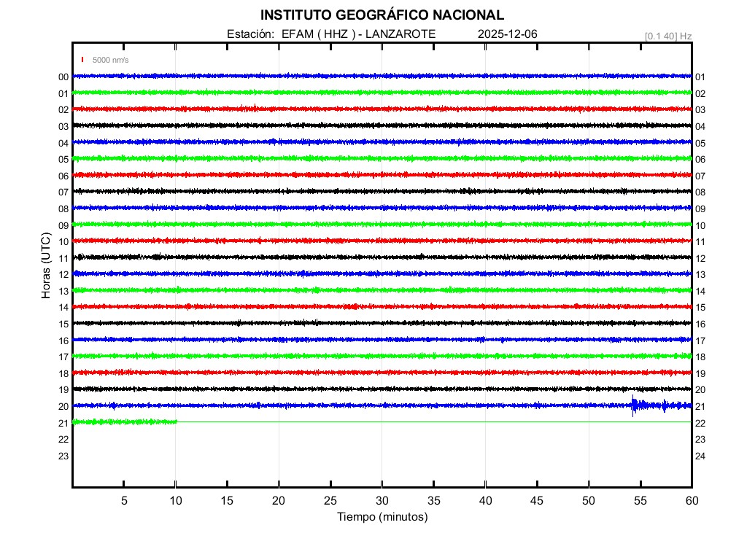The image size is (747, 560).
Task: Select the 55 minute tick label
Action: (x=640, y=500)
